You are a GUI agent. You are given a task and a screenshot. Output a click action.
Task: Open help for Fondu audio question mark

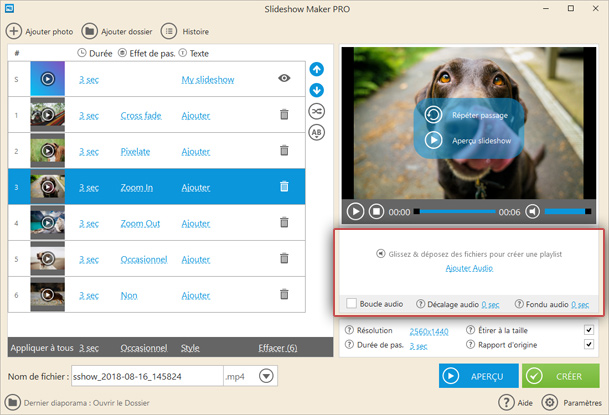(x=519, y=304)
